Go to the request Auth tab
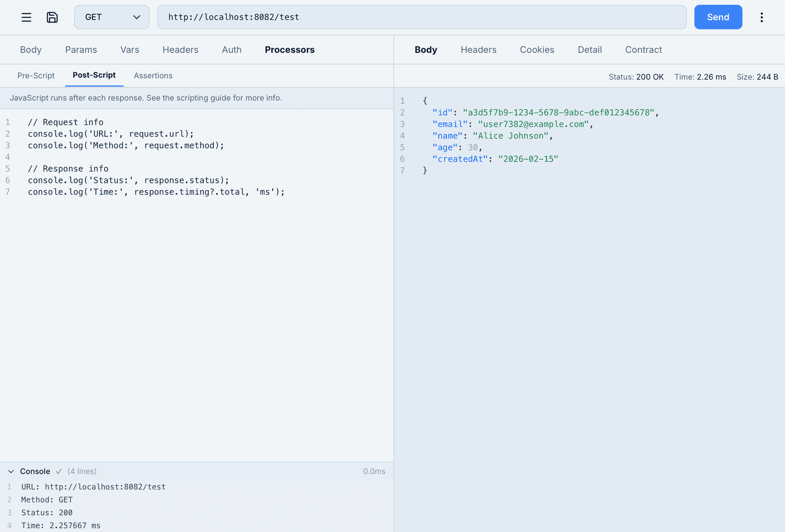Viewport: 785px width, 532px height. click(232, 50)
